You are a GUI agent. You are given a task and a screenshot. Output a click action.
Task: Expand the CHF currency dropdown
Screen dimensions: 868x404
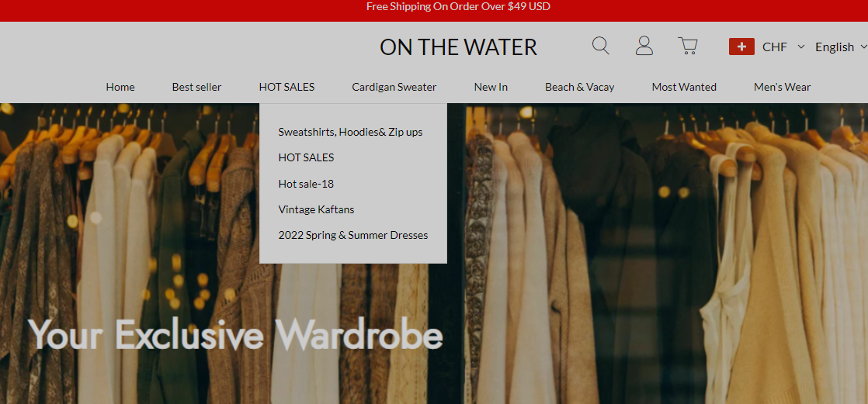coord(783,47)
